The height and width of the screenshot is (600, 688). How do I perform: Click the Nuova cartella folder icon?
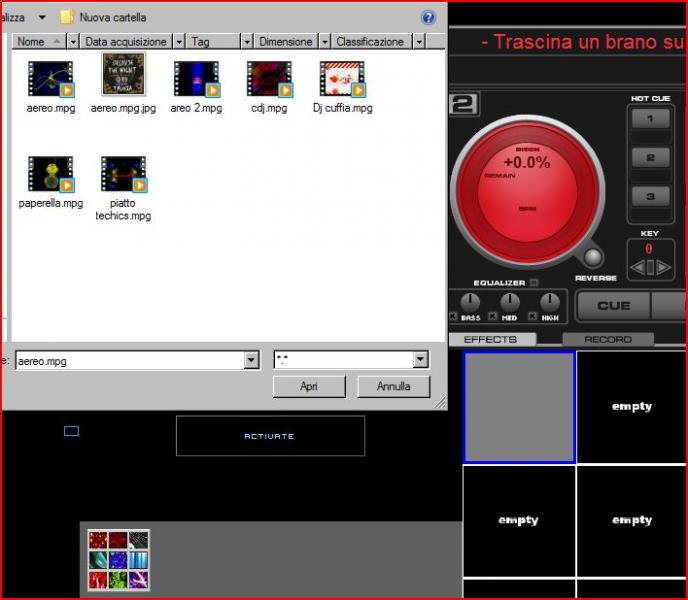pos(68,17)
